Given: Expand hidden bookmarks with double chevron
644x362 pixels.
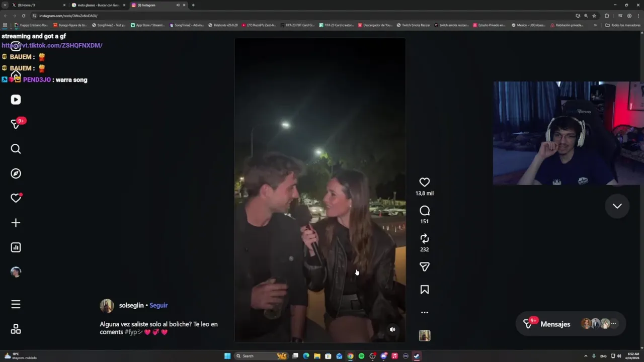Looking at the screenshot, I should point(595,25).
